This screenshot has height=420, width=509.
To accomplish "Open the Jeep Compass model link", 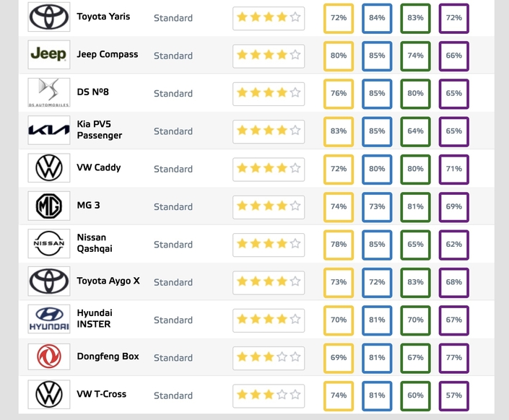I will coord(107,55).
